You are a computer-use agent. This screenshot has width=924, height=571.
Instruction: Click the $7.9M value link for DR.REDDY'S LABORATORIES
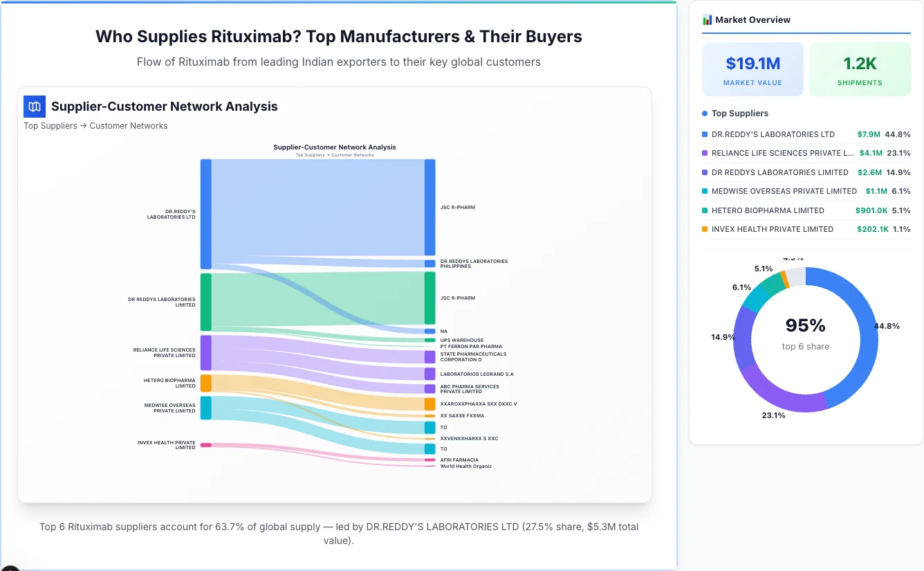869,134
